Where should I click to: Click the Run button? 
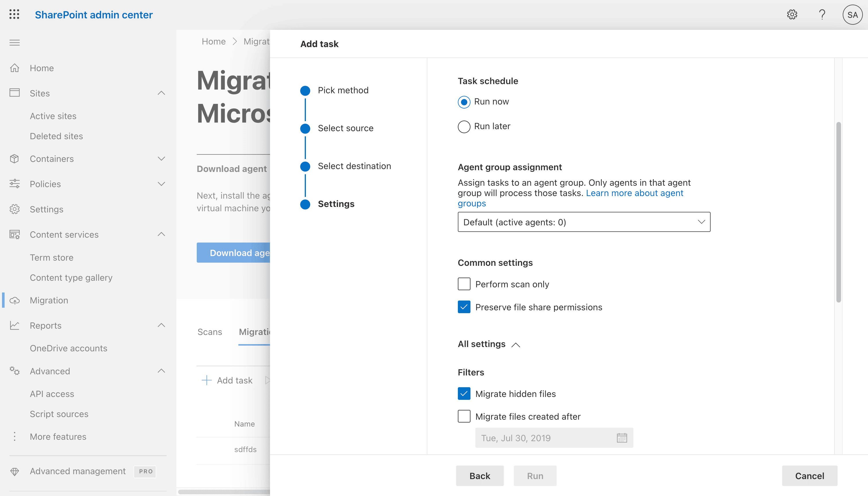535,476
